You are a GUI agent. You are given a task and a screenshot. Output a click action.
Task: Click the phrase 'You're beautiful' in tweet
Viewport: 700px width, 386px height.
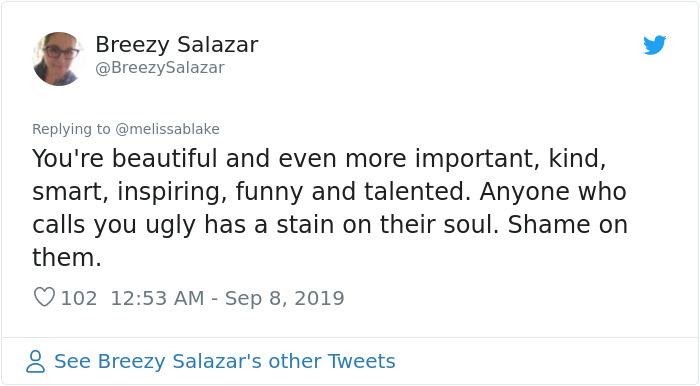click(x=125, y=158)
